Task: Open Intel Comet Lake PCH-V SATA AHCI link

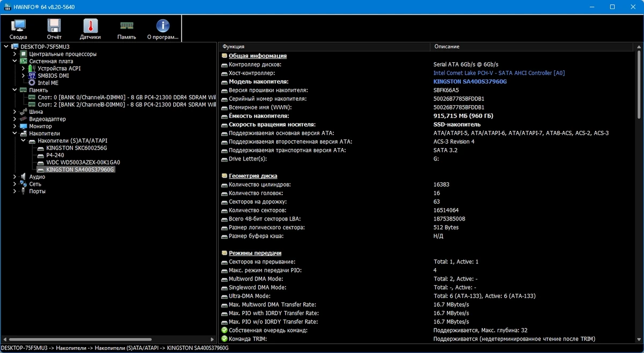Action: coord(499,73)
